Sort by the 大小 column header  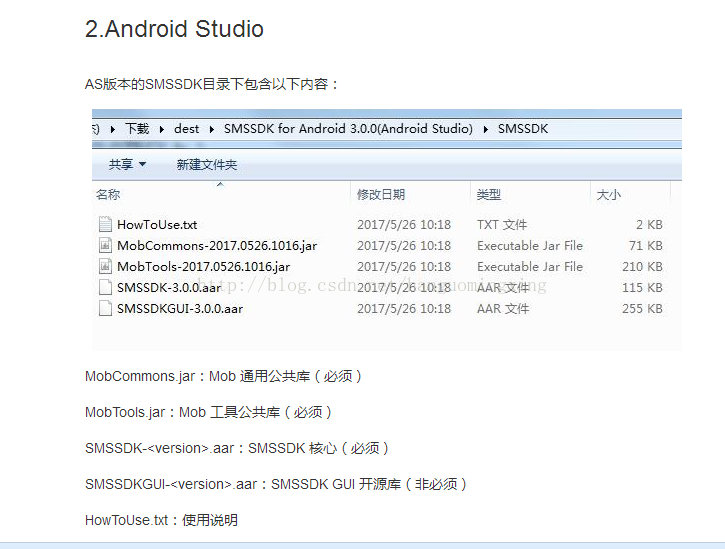(608, 195)
